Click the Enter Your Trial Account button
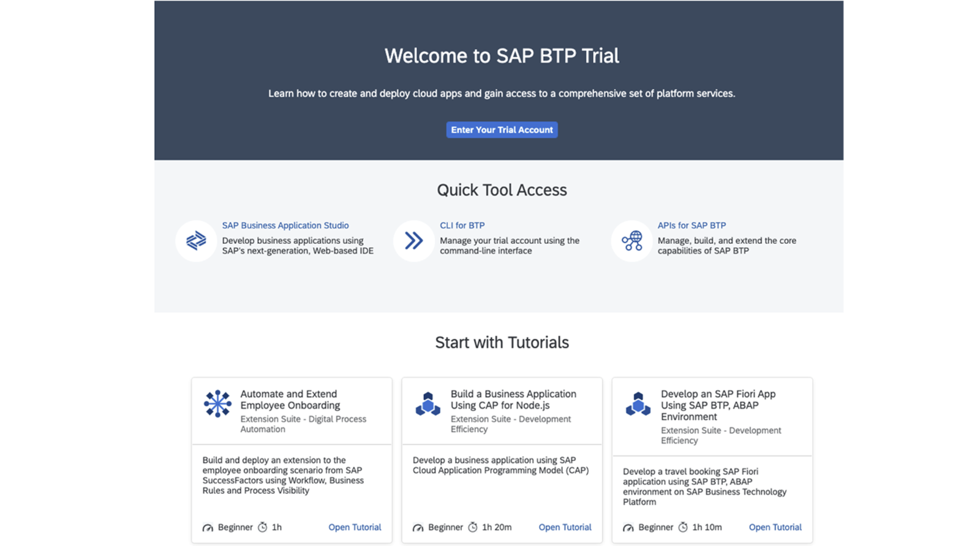The image size is (980, 546). 502,130
